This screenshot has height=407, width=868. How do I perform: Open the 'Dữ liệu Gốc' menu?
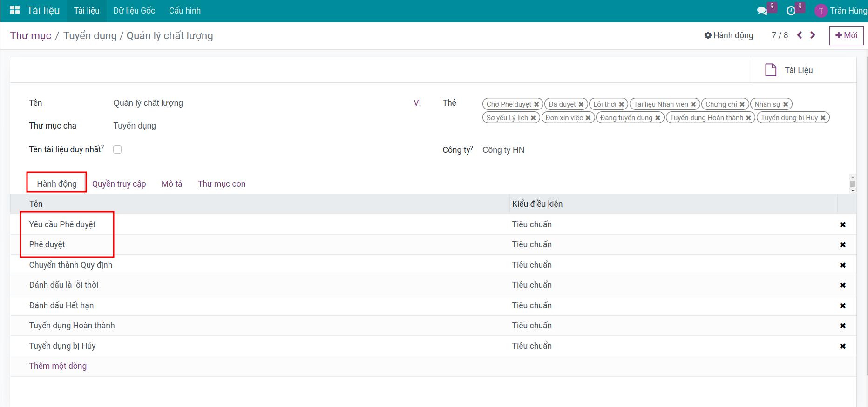coord(134,11)
